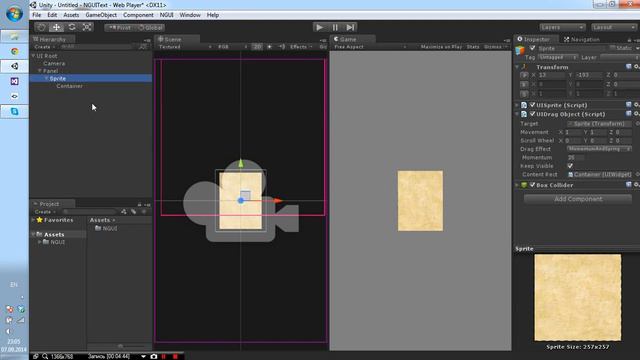Open the RGB render mode dropdown
Viewport: 640px width, 360px height.
point(231,47)
